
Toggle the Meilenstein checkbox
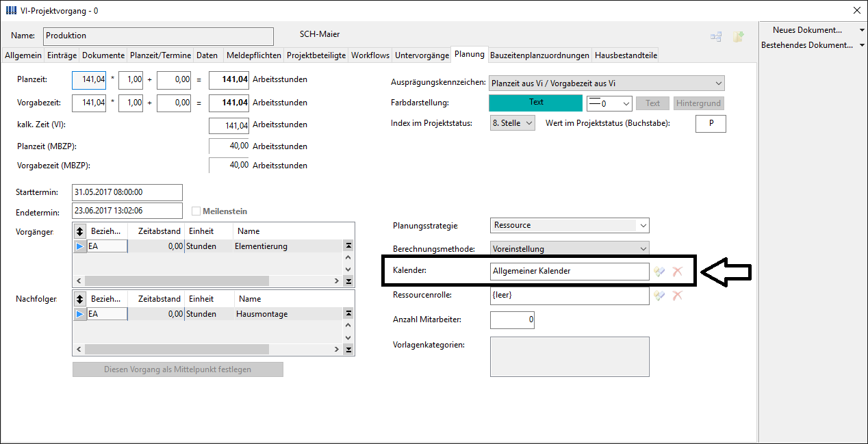[196, 211]
